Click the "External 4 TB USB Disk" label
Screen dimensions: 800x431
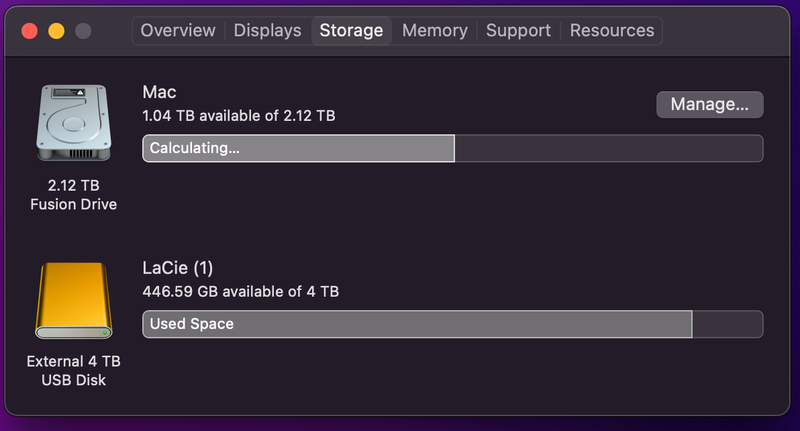[x=74, y=370]
